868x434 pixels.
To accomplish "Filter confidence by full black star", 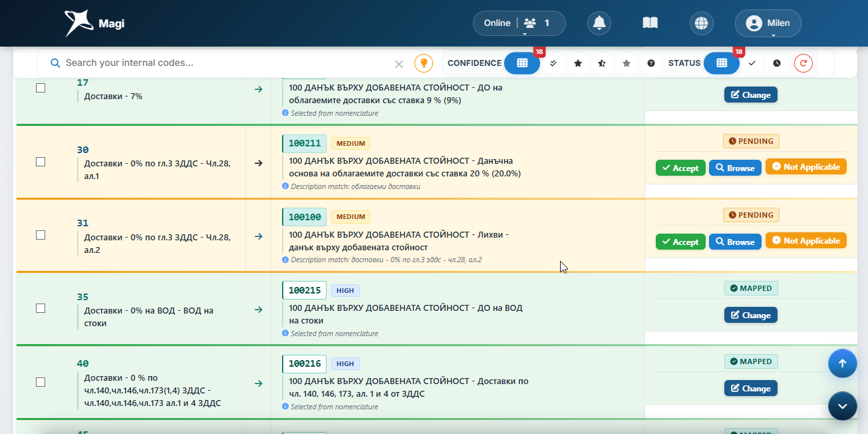I will coord(578,63).
